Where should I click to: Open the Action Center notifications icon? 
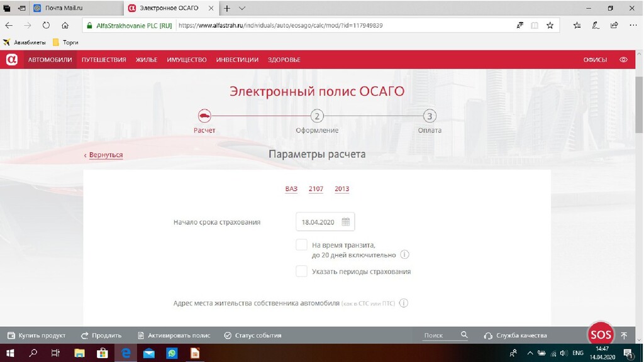click(628, 353)
